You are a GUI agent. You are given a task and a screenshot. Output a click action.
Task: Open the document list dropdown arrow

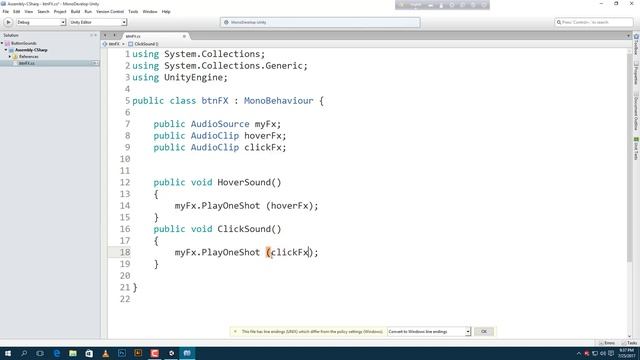tap(628, 36)
